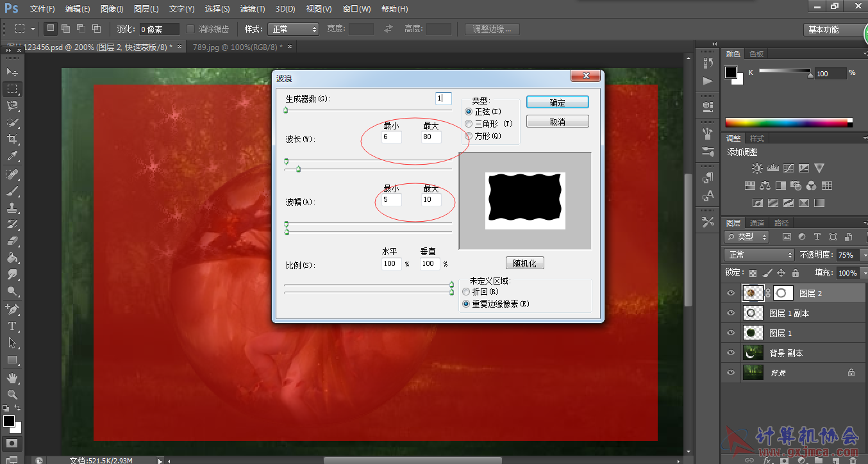
Task: Open the 图层(L) menu
Action: coord(146,9)
